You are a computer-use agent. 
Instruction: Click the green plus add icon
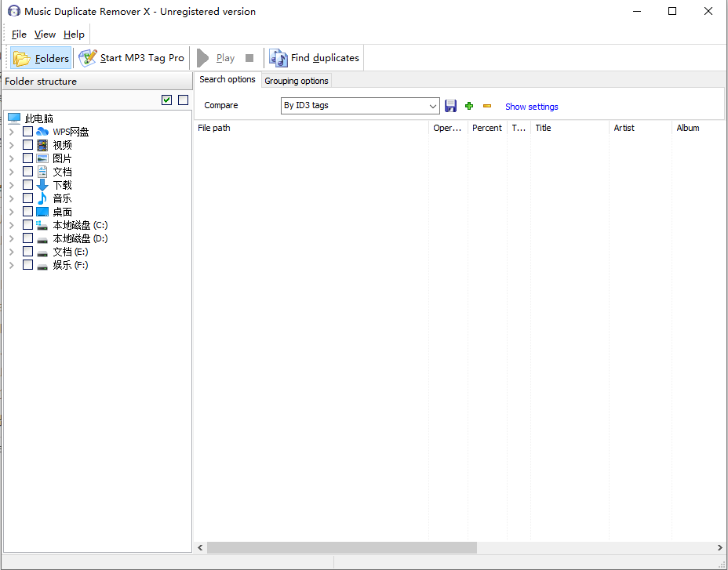pyautogui.click(x=469, y=106)
